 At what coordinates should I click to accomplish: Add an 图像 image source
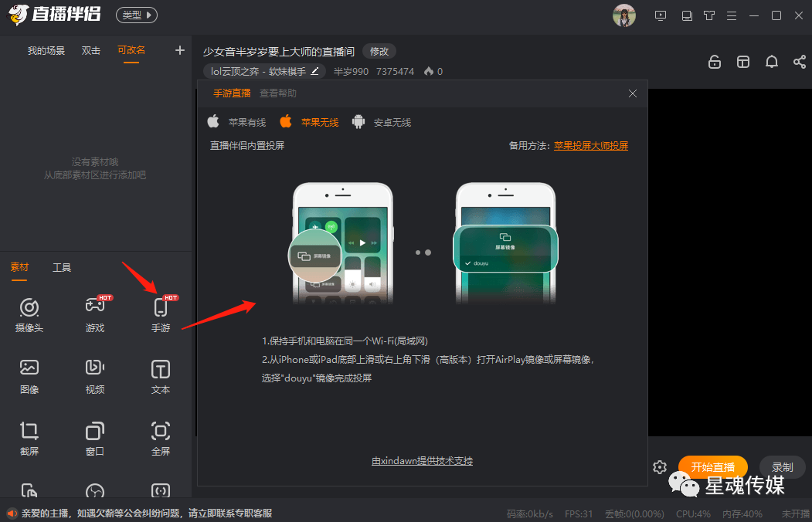coord(29,376)
